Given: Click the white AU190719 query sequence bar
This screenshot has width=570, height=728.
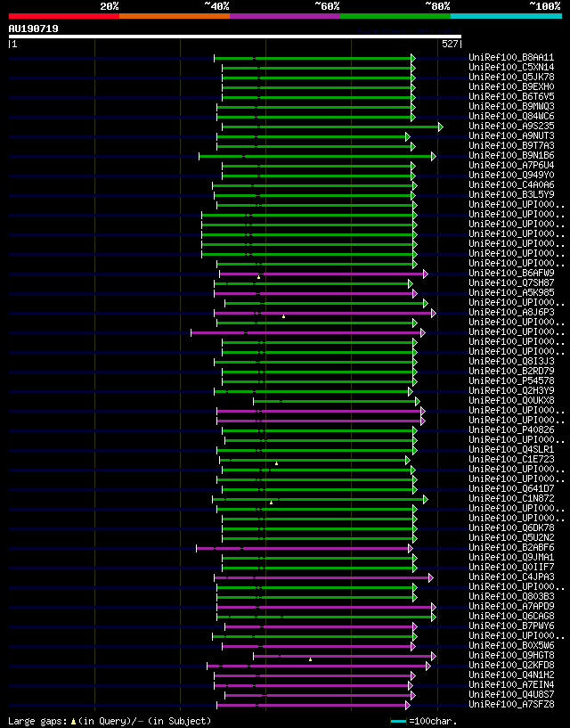Looking at the screenshot, I should coord(235,37).
